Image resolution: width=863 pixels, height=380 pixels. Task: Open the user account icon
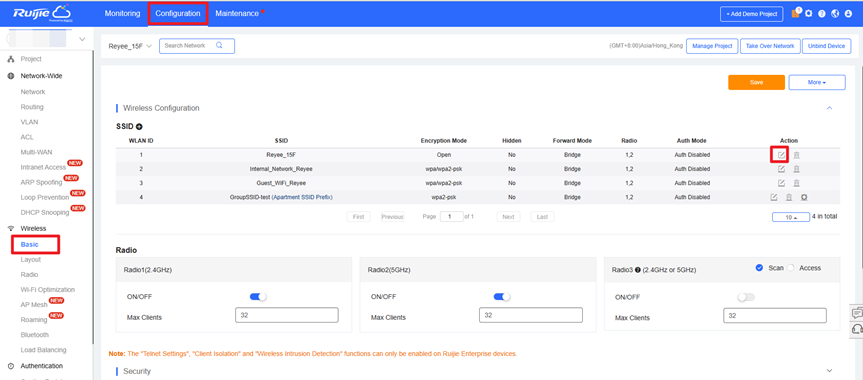tap(849, 14)
